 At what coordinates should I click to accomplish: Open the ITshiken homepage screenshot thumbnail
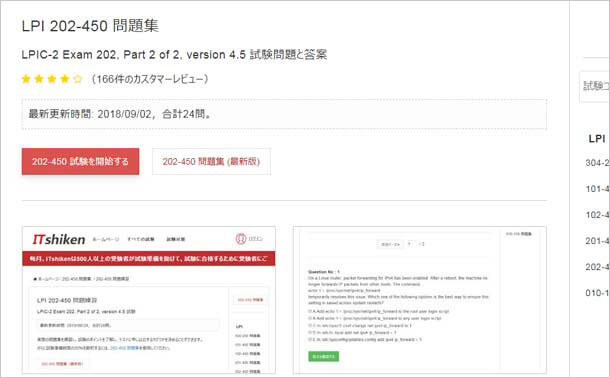(149, 300)
